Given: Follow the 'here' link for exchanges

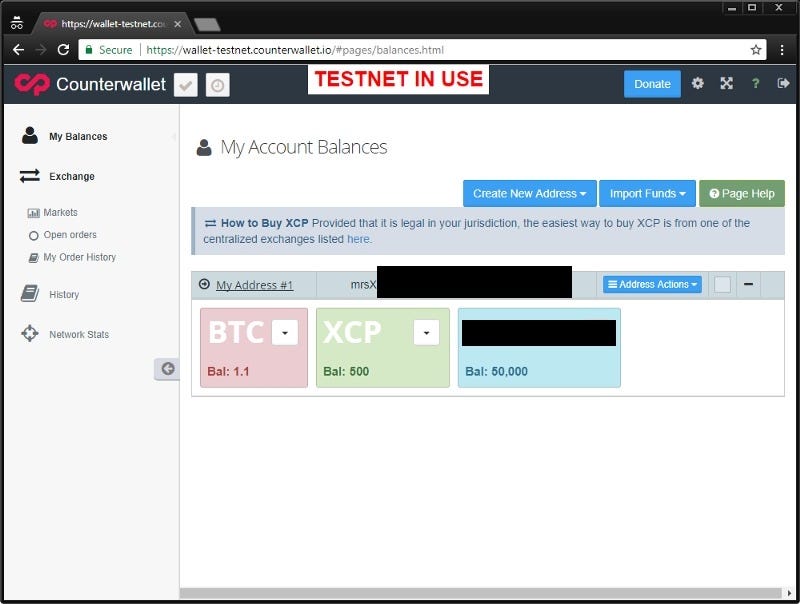Looking at the screenshot, I should click(x=359, y=239).
